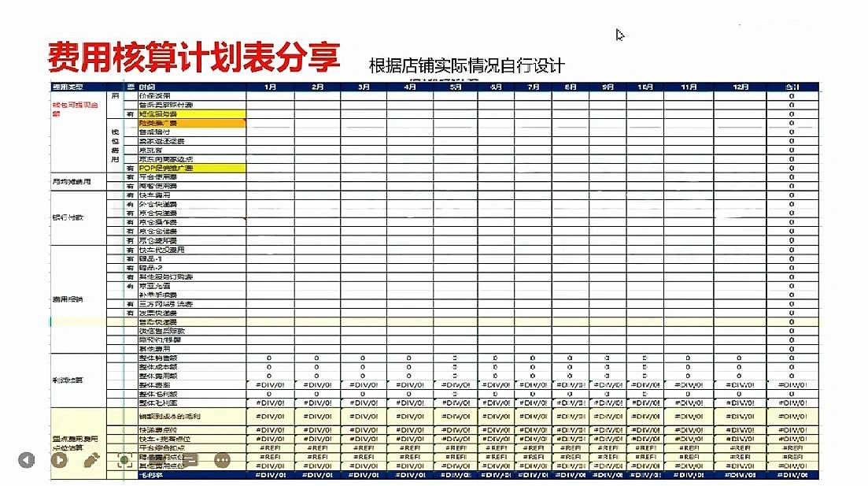Click the 整体毛利额 value under 合计
The height and width of the screenshot is (486, 868).
tap(792, 394)
